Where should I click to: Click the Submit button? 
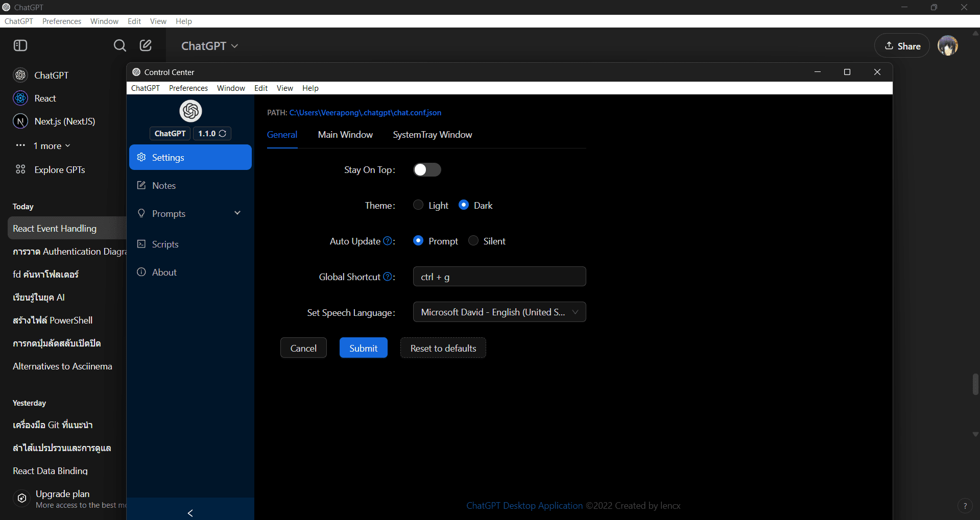point(363,348)
